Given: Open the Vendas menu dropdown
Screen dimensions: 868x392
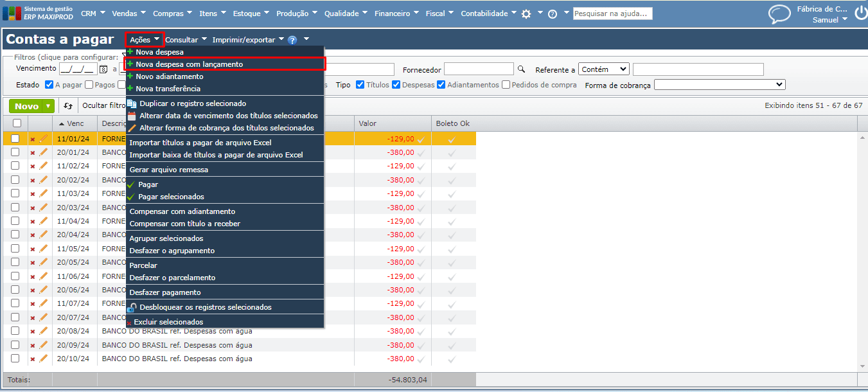Looking at the screenshot, I should (128, 13).
